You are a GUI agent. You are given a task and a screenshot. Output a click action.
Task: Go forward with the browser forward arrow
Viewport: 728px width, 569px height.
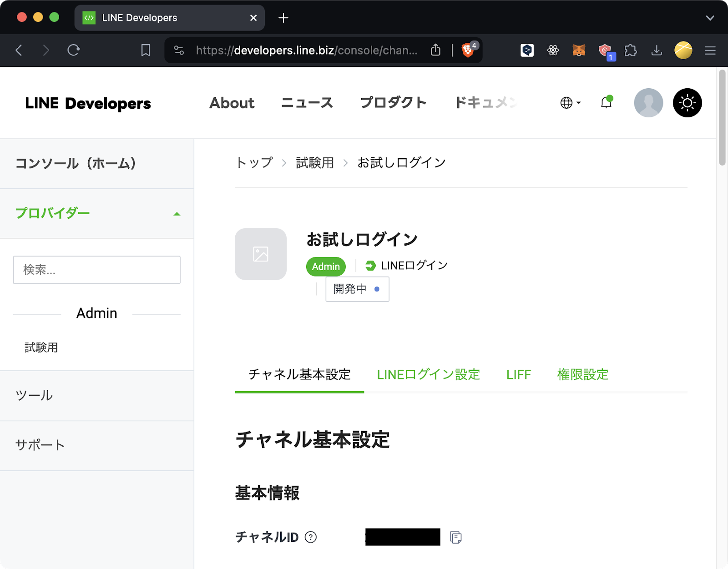coord(45,50)
